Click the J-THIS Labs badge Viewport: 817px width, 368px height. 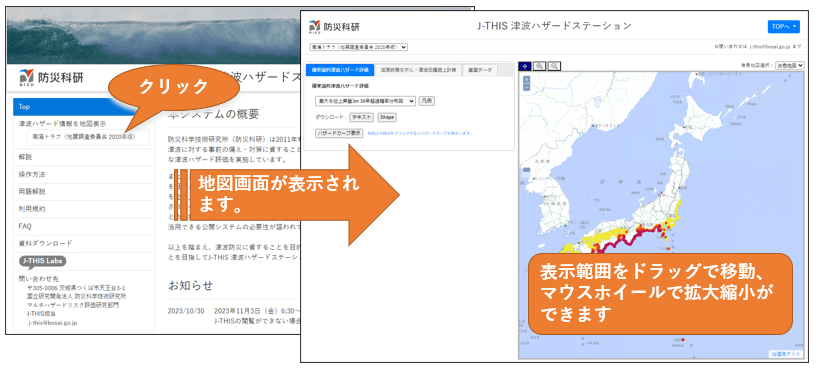click(x=43, y=261)
